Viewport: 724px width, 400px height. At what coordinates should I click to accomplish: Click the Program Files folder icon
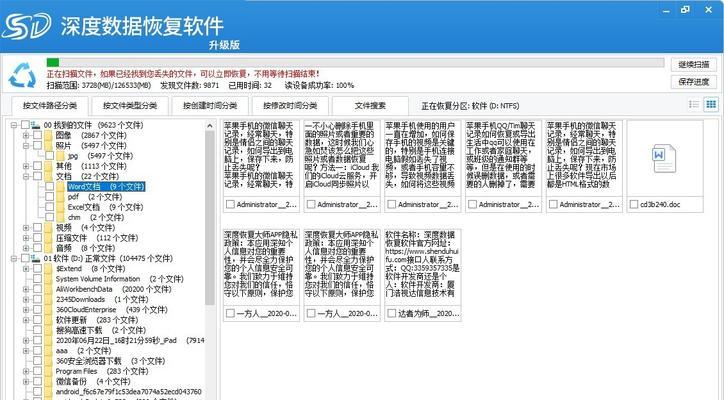[48, 371]
